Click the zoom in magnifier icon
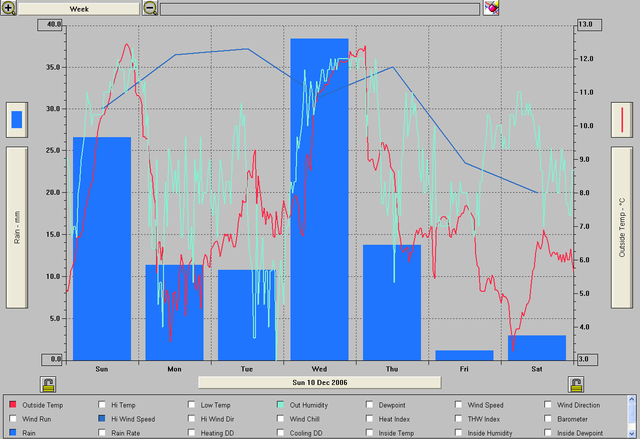Image resolution: width=640 pixels, height=439 pixels. pyautogui.click(x=9, y=8)
